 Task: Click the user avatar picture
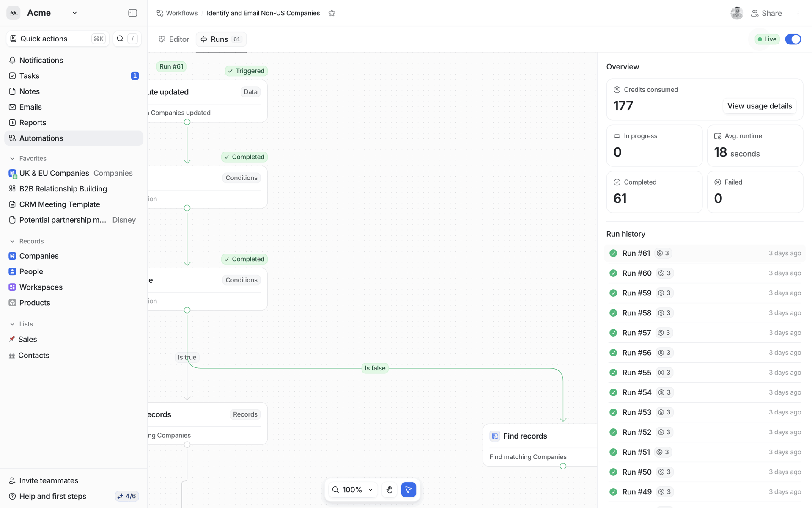tap(737, 13)
